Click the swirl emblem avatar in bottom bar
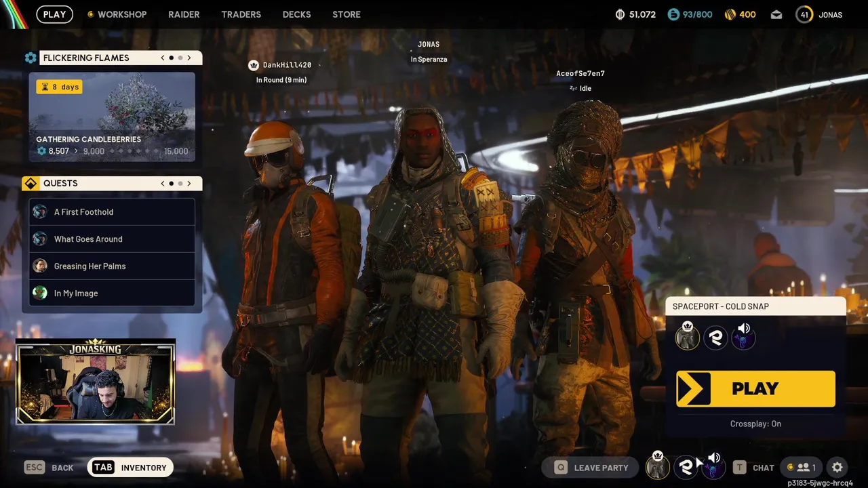868x488 pixels. [x=686, y=467]
